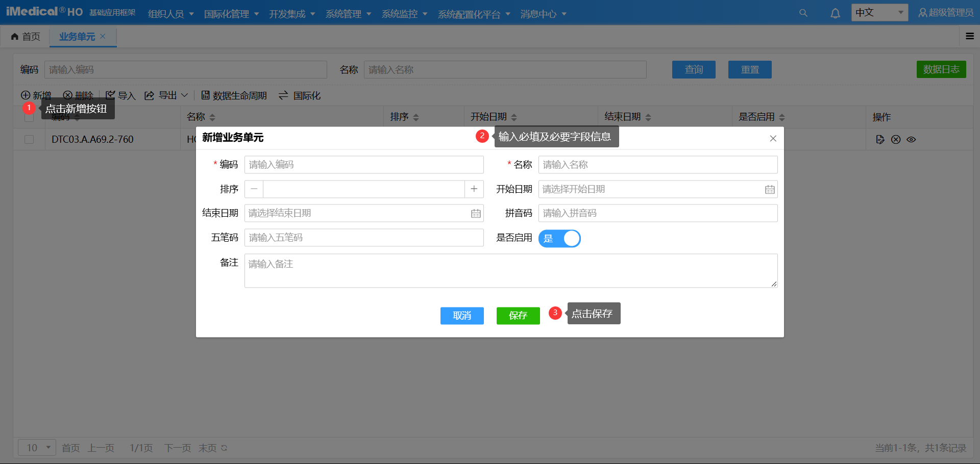Viewport: 980px width, 464px height.
Task: Click the DTC03.A.A69.2-760 code cell
Action: click(x=92, y=139)
